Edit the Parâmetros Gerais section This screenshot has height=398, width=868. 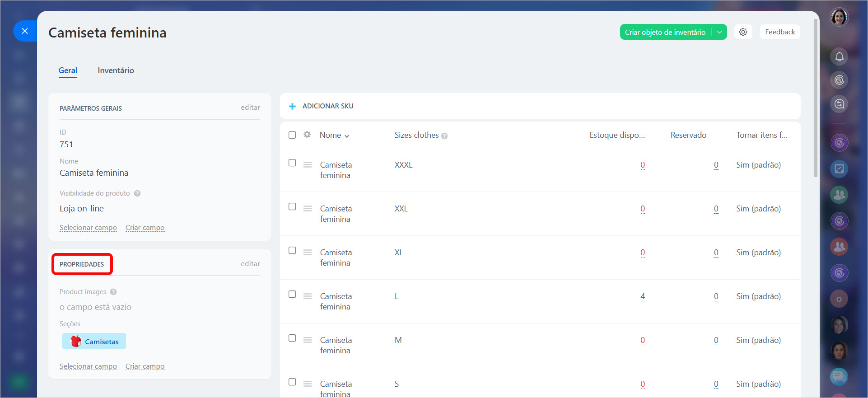250,108
